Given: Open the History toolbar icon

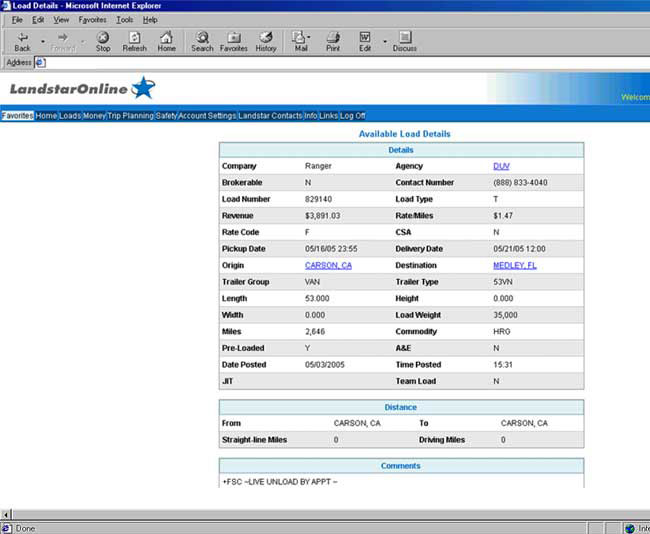Looking at the screenshot, I should 266,42.
